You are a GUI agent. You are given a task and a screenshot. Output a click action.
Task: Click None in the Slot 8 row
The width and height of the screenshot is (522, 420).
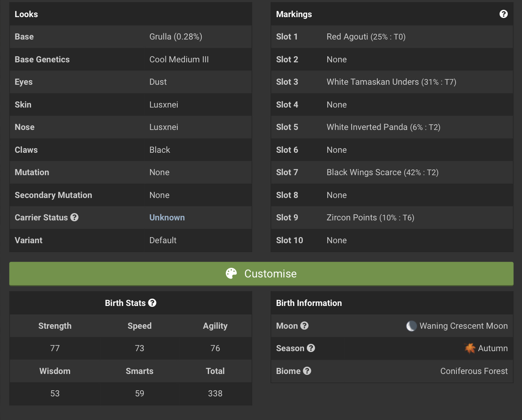[337, 195]
